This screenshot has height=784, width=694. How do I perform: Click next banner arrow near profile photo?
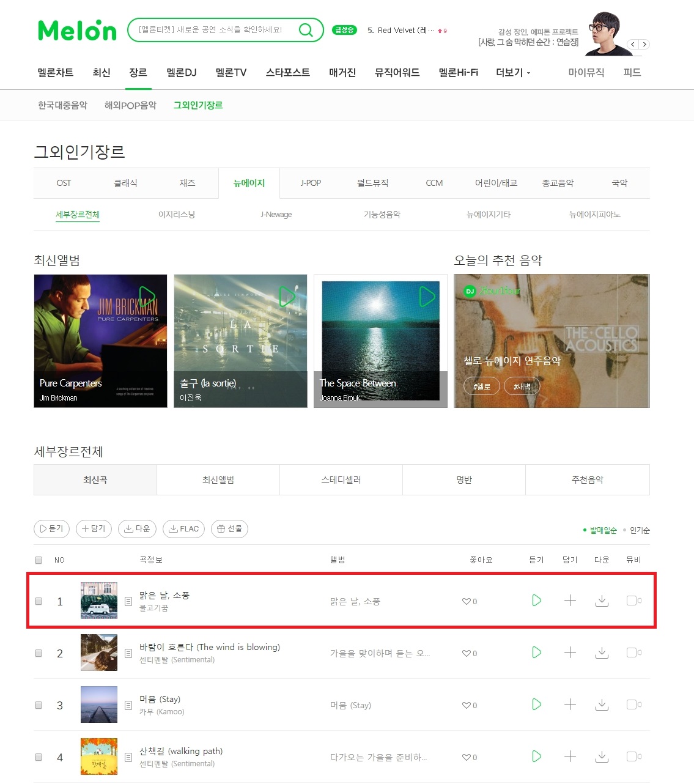pos(644,44)
